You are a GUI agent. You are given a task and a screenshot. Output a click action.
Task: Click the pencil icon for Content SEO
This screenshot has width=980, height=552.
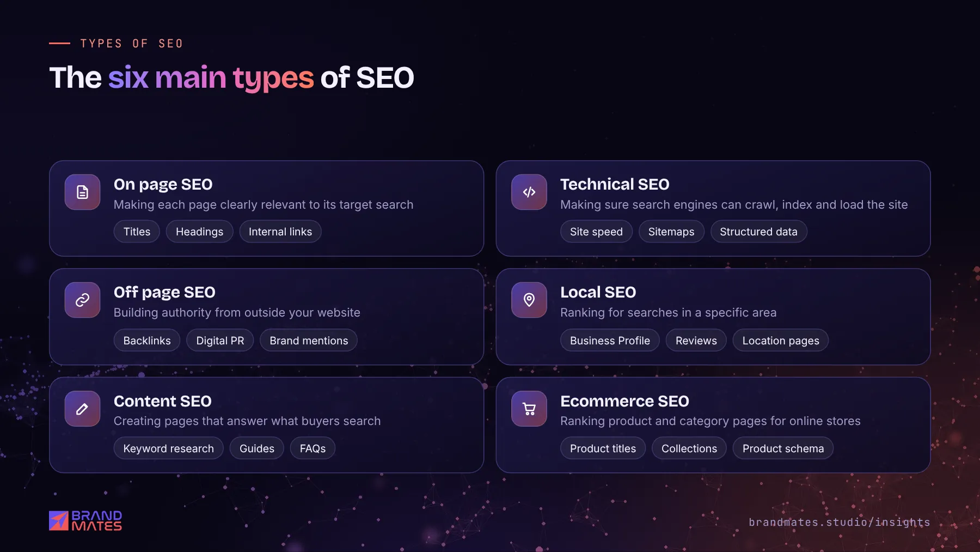82,409
